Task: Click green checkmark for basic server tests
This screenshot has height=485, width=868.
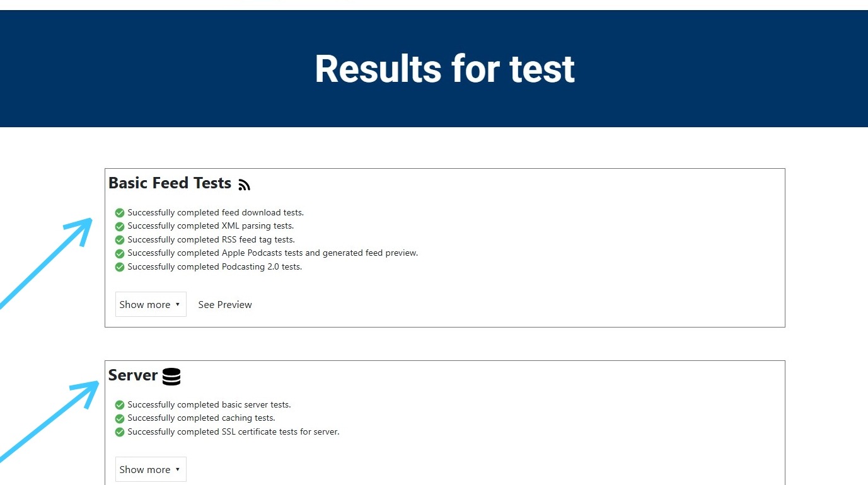Action: coord(120,405)
